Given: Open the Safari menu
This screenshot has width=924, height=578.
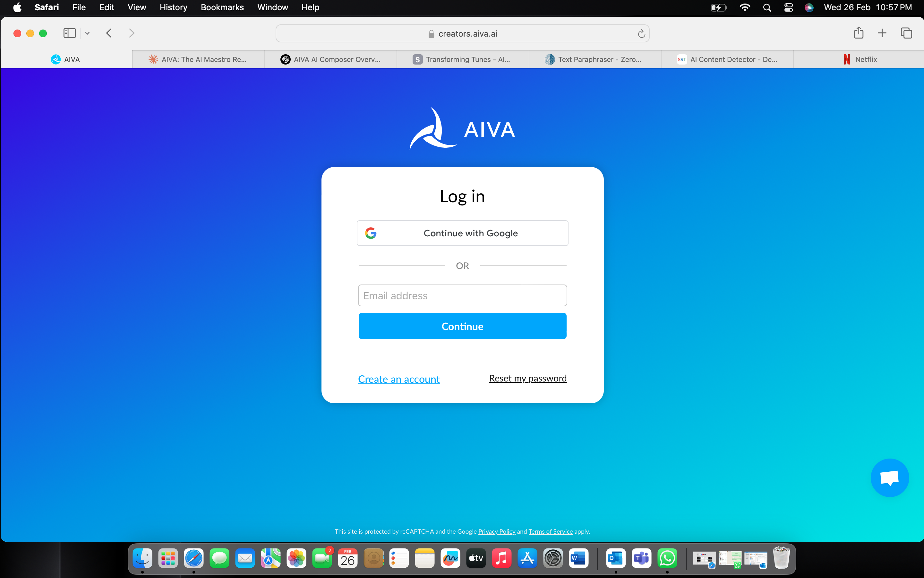Looking at the screenshot, I should tap(47, 7).
